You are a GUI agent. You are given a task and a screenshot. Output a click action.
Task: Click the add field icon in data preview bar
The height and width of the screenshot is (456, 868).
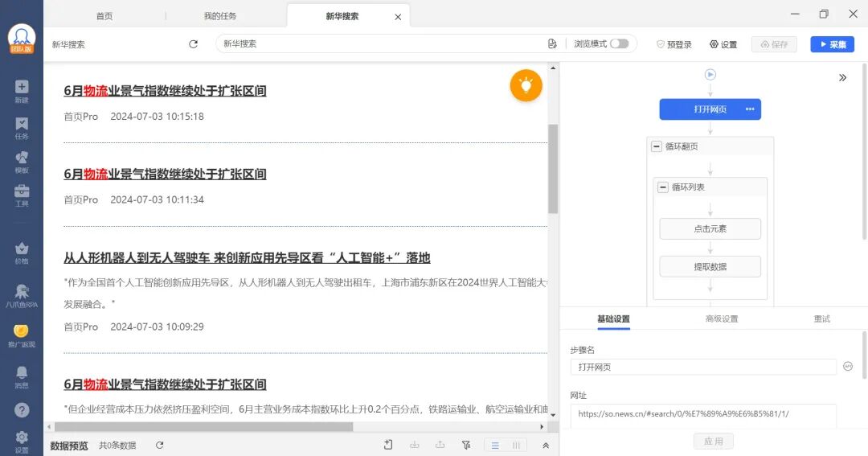coord(388,445)
